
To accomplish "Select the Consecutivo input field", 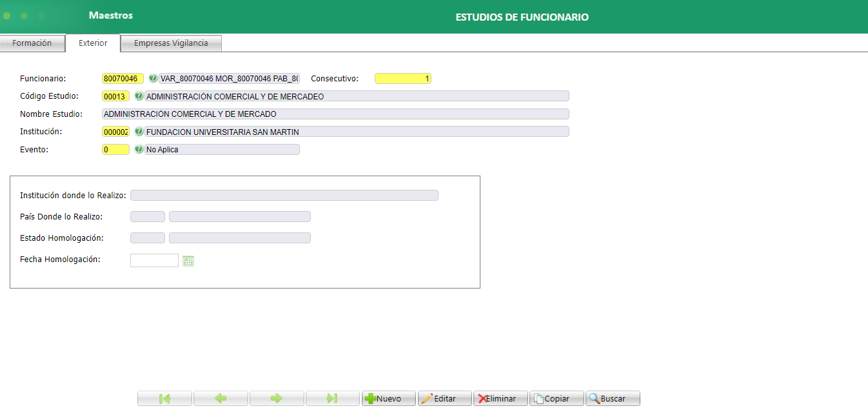I will [x=402, y=78].
